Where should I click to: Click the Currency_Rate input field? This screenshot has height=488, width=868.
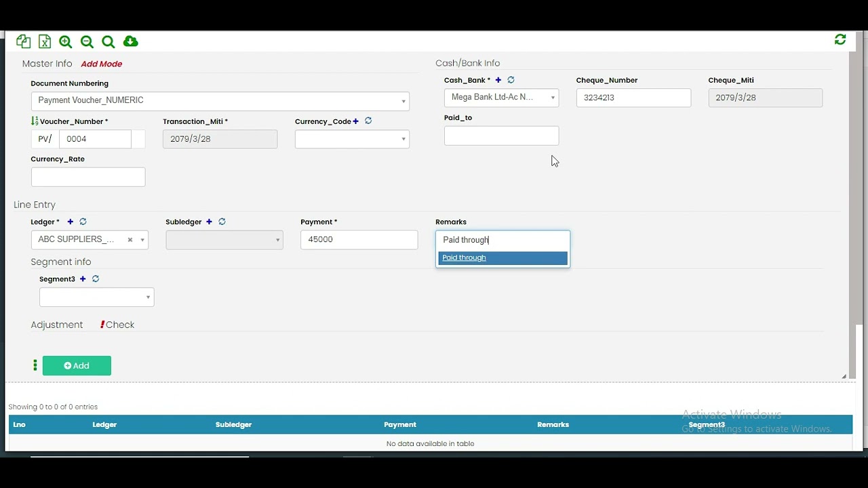(88, 177)
